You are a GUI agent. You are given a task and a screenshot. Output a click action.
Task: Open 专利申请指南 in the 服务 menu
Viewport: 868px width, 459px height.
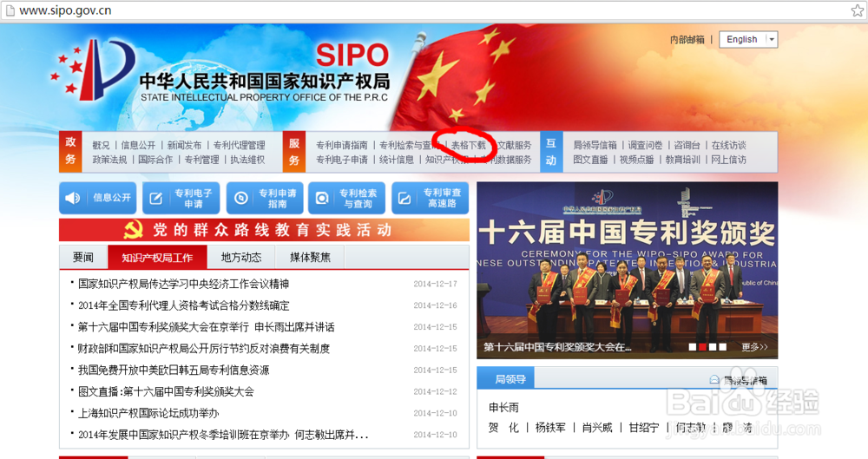341,145
